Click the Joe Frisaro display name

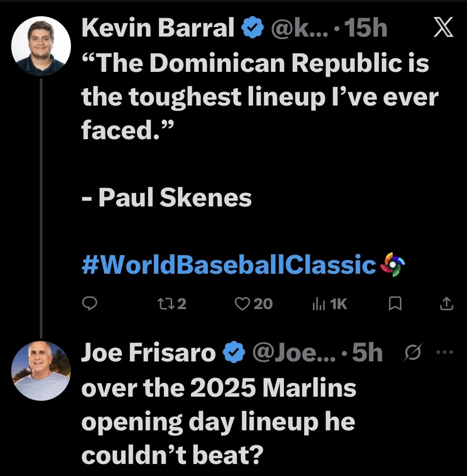pyautogui.click(x=149, y=353)
